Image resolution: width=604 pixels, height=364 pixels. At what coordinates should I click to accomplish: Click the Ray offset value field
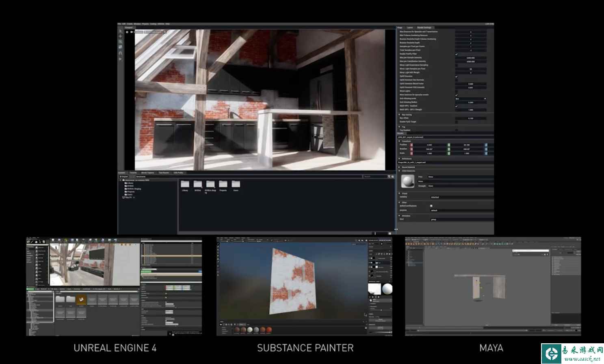(x=470, y=118)
